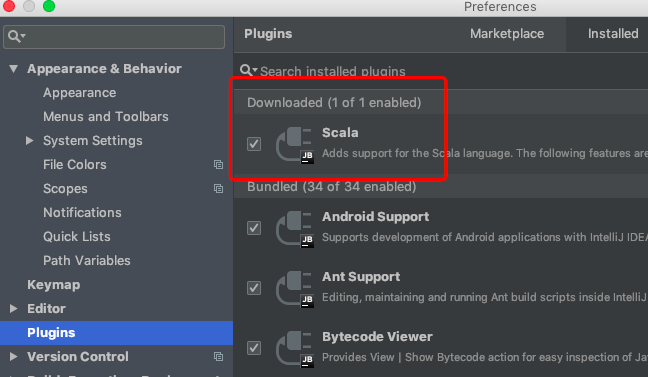Viewport: 648px width, 377px height.
Task: Expand the Editor settings section
Action: pyautogui.click(x=13, y=308)
